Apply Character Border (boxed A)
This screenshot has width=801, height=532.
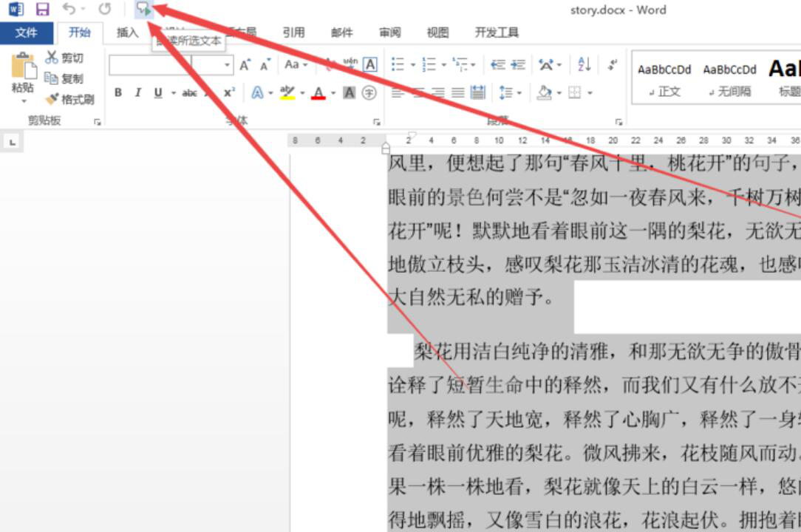click(x=370, y=64)
